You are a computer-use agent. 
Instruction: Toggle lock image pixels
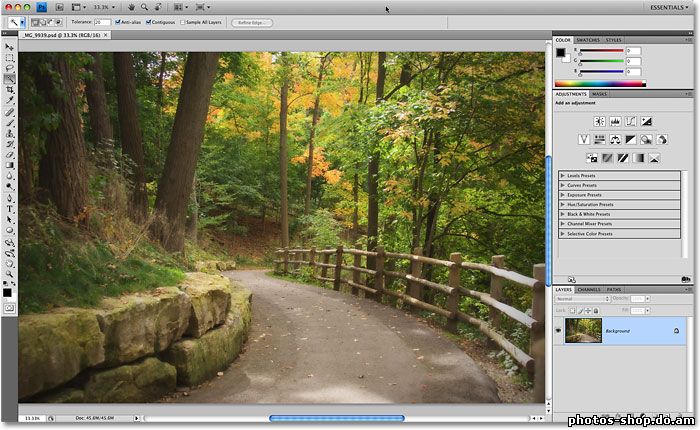pyautogui.click(x=580, y=310)
